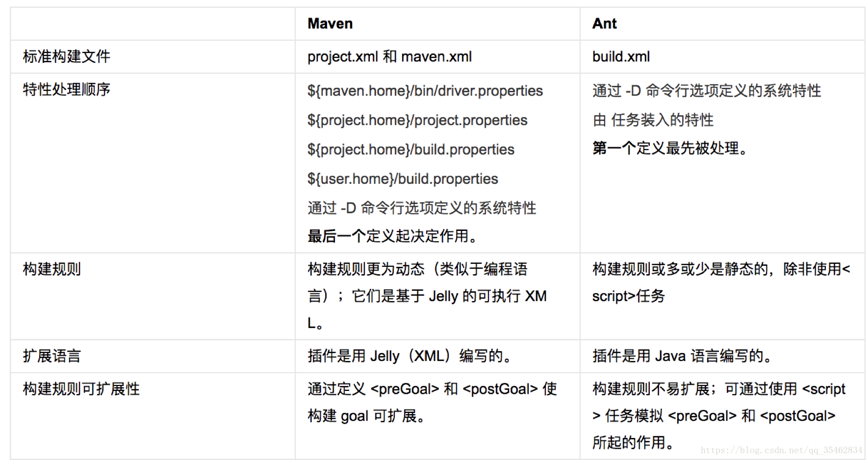Click the Ant column header

[x=604, y=24]
